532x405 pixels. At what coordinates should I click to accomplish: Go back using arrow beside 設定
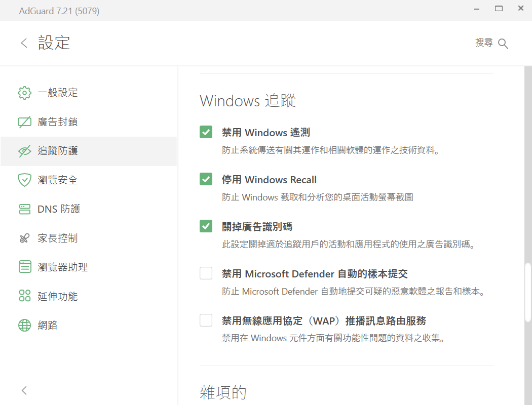pyautogui.click(x=24, y=43)
